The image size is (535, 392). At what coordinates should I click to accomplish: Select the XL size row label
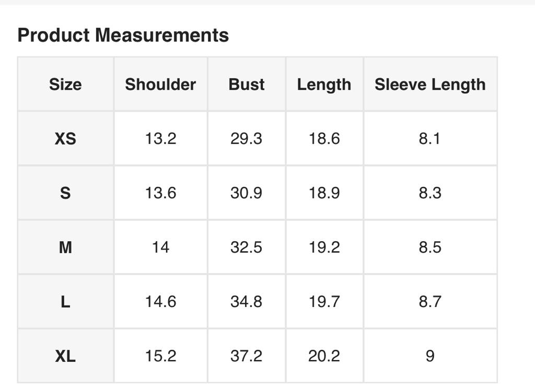(65, 356)
